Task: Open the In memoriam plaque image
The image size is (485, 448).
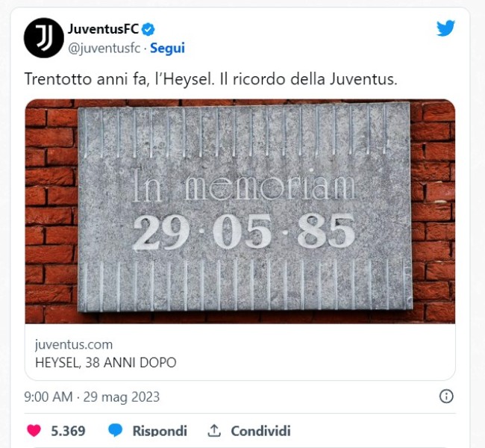Action: pyautogui.click(x=240, y=211)
